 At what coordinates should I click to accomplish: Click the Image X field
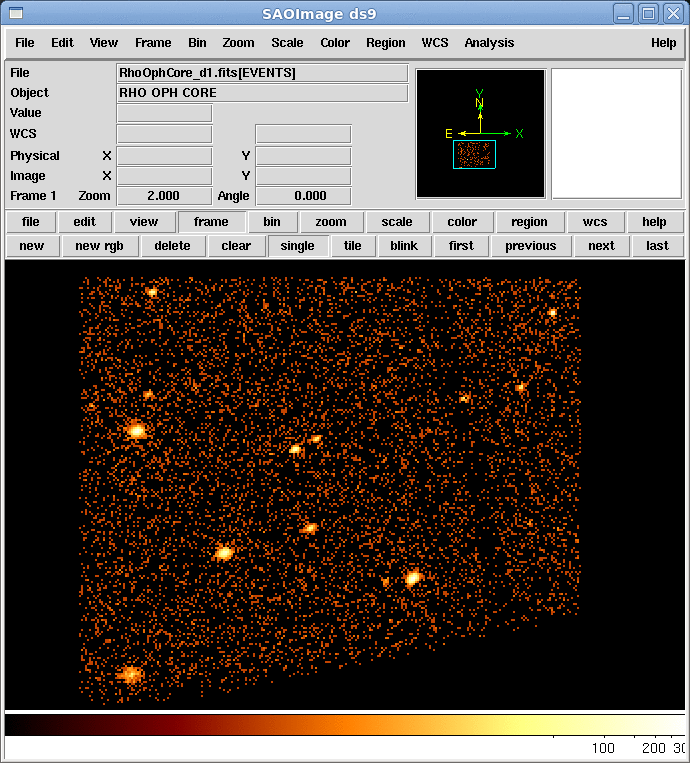point(164,176)
